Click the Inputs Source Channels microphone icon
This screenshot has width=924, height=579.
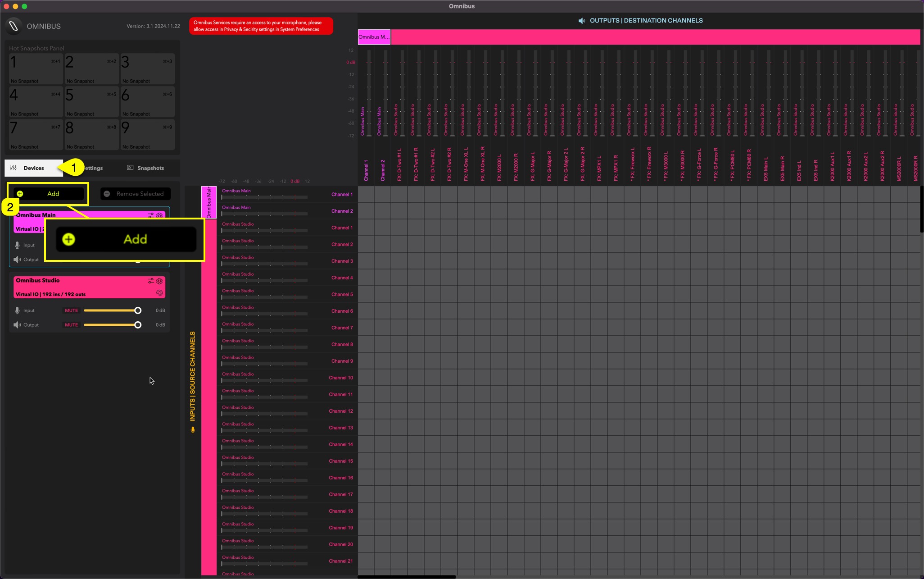coord(193,430)
